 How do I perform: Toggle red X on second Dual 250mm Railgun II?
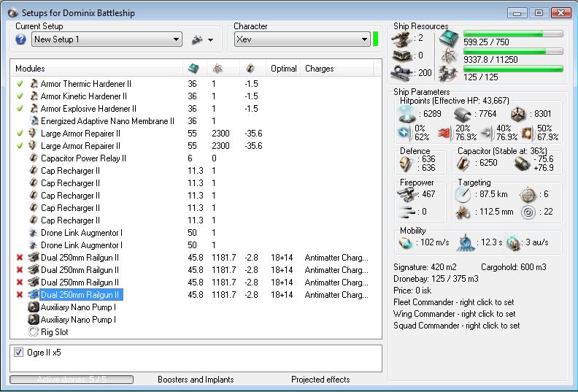20,270
